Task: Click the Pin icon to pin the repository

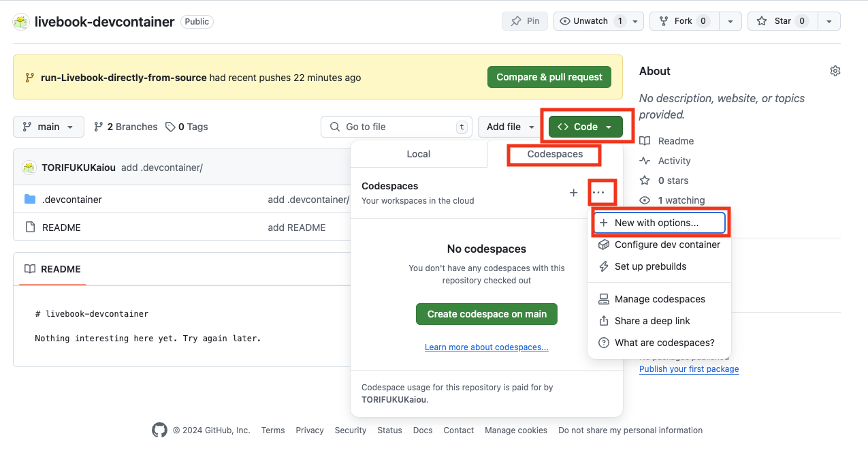Action: coord(516,21)
